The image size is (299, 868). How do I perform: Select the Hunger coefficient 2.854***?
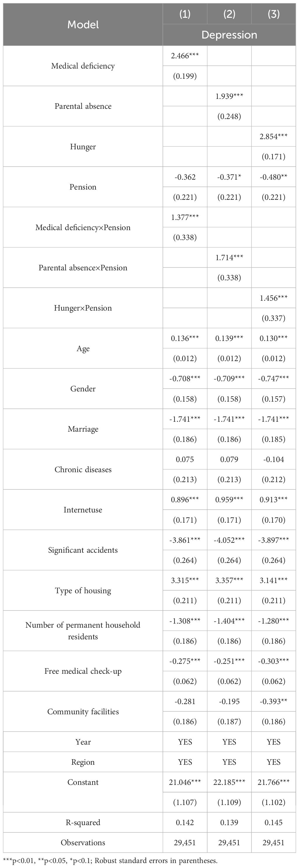pos(273,136)
